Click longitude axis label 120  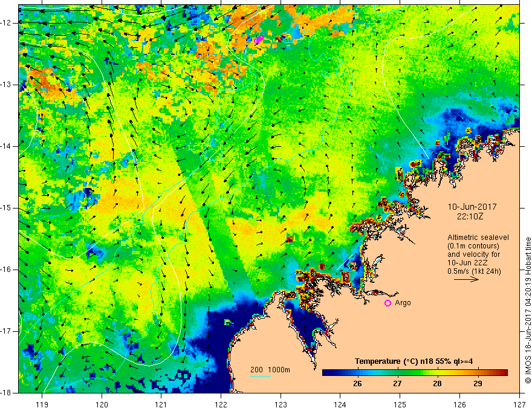(x=102, y=404)
